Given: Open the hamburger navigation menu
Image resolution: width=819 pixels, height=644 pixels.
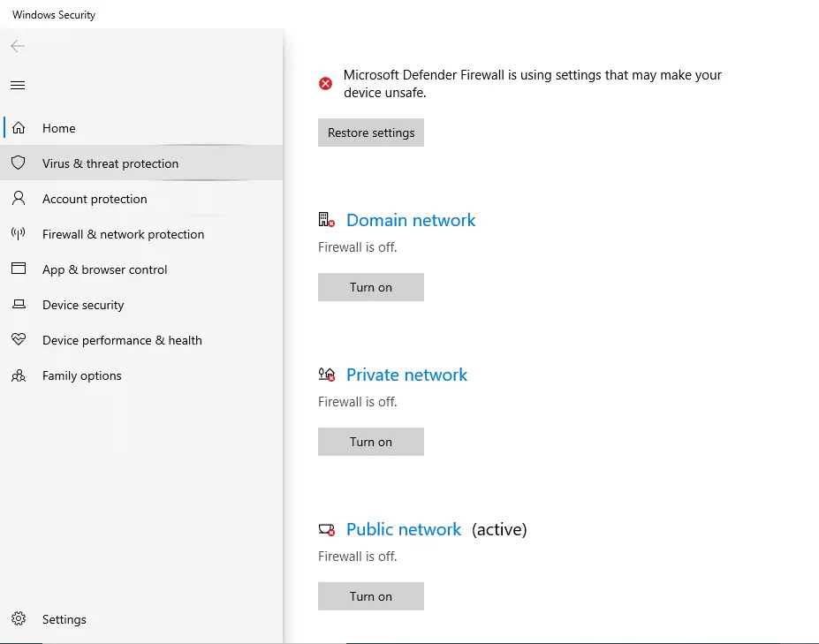Looking at the screenshot, I should pos(18,85).
